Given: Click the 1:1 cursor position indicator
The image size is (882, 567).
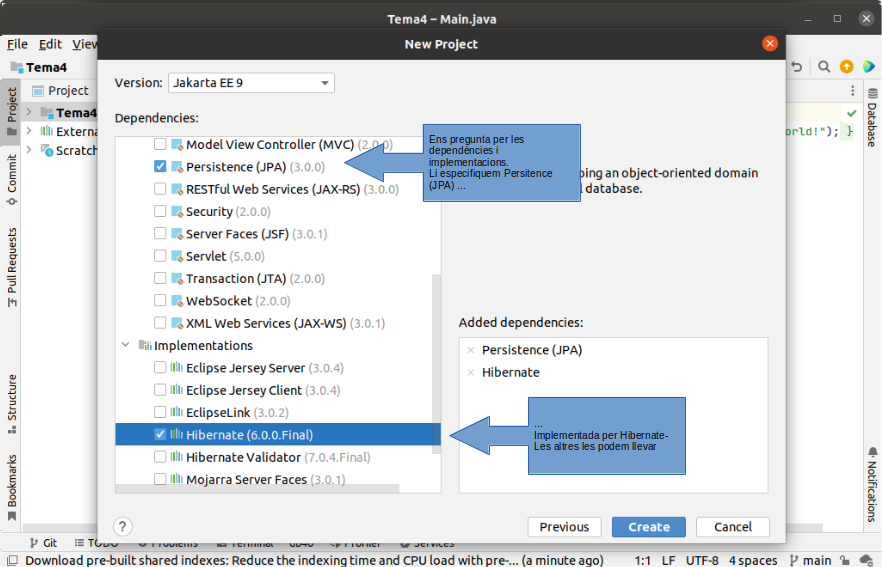Looking at the screenshot, I should 642,560.
